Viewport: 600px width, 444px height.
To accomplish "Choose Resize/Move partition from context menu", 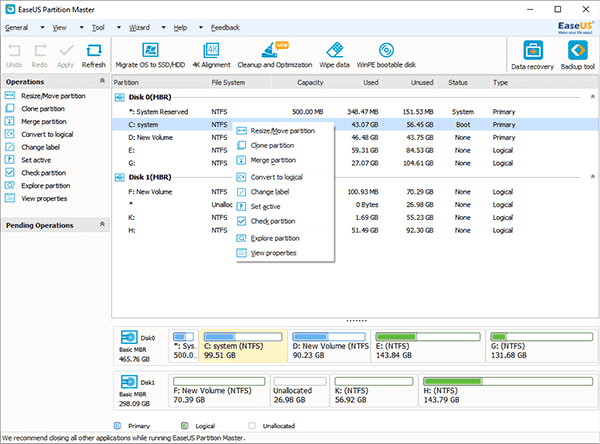I will [283, 131].
